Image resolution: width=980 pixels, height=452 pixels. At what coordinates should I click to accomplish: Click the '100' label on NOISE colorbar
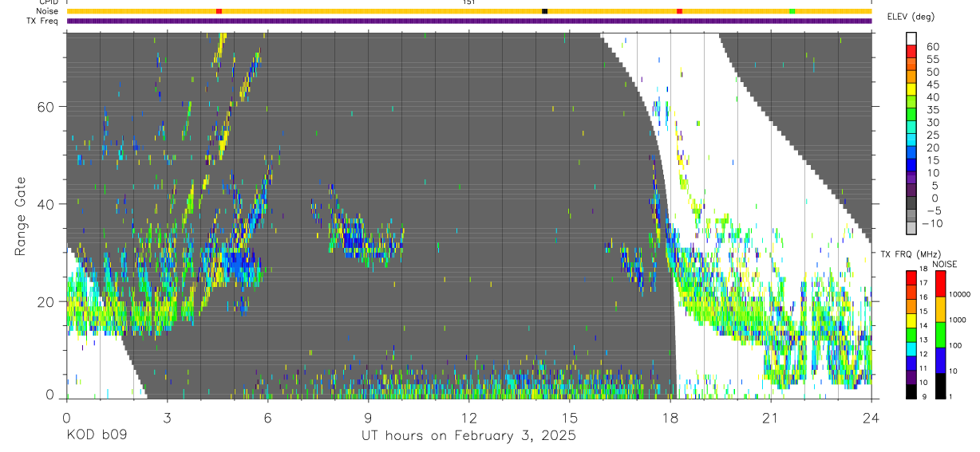pyautogui.click(x=955, y=345)
